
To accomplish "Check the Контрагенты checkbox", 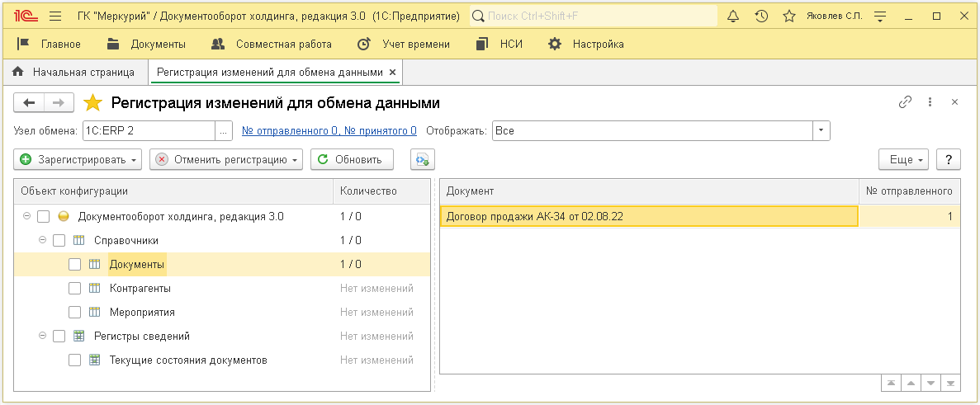I will point(75,289).
